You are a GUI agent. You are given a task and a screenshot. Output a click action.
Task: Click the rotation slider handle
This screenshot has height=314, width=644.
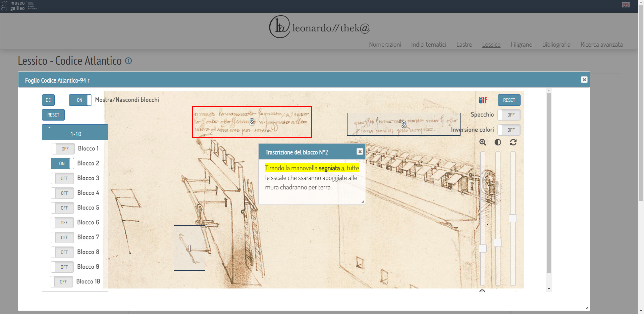coord(513,218)
